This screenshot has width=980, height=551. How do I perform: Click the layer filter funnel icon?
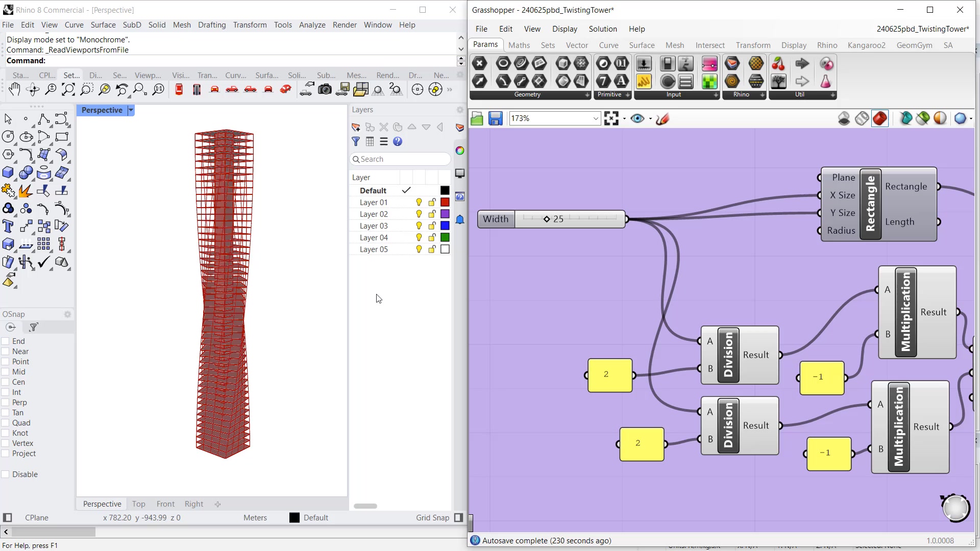tap(356, 141)
